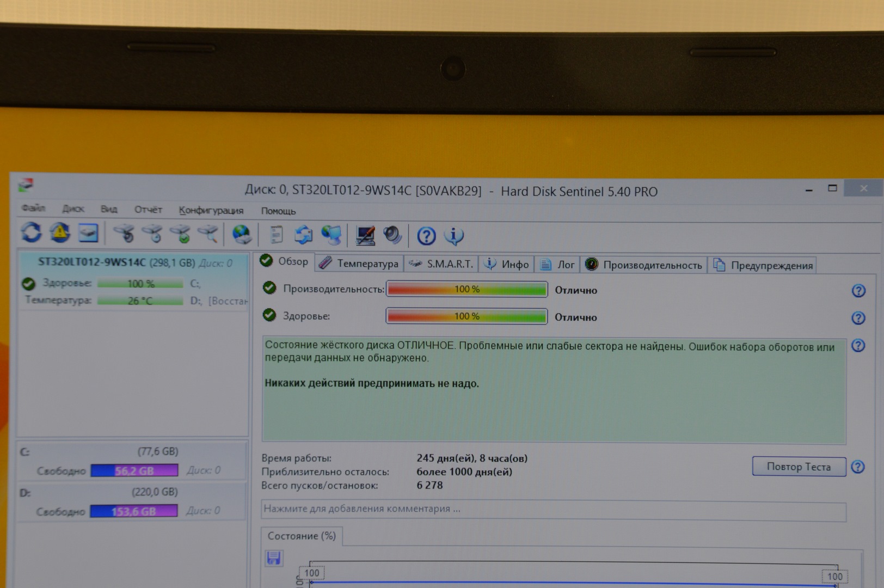Click the info bubble about toolbar icon
Screen dimensions: 884x588
[x=454, y=236]
